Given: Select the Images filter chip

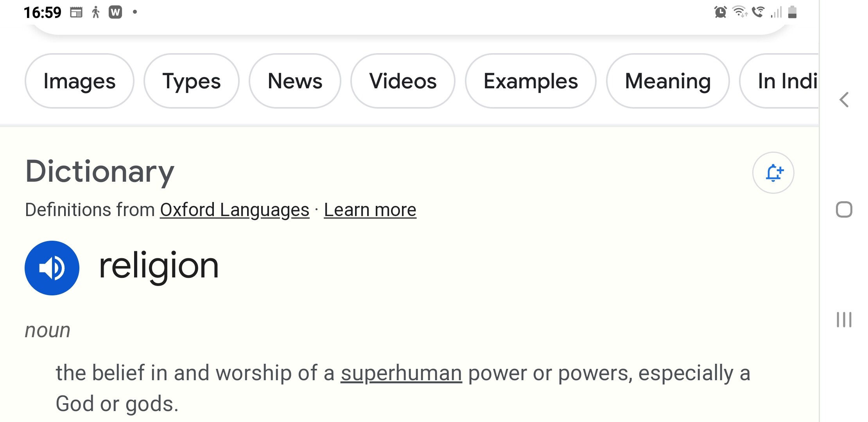Looking at the screenshot, I should (x=79, y=81).
